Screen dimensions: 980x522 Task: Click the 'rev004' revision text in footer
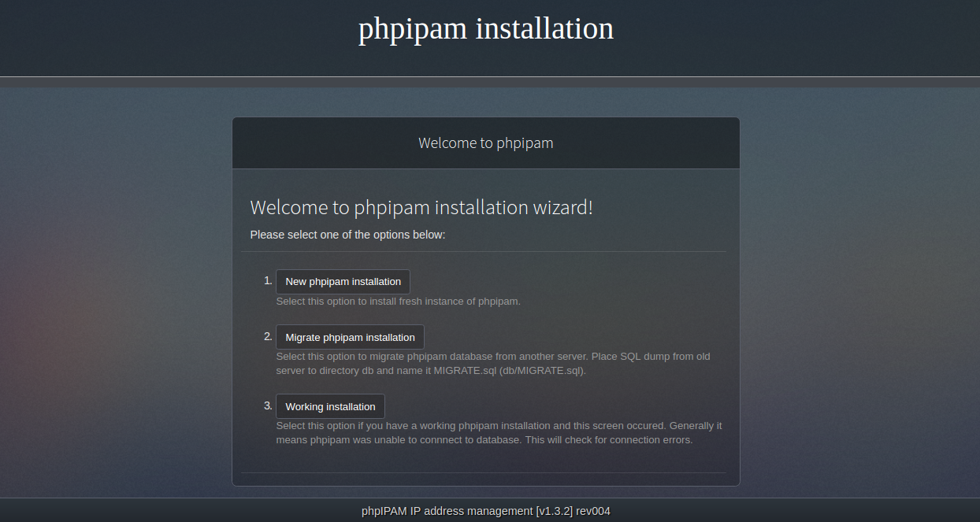(593, 511)
